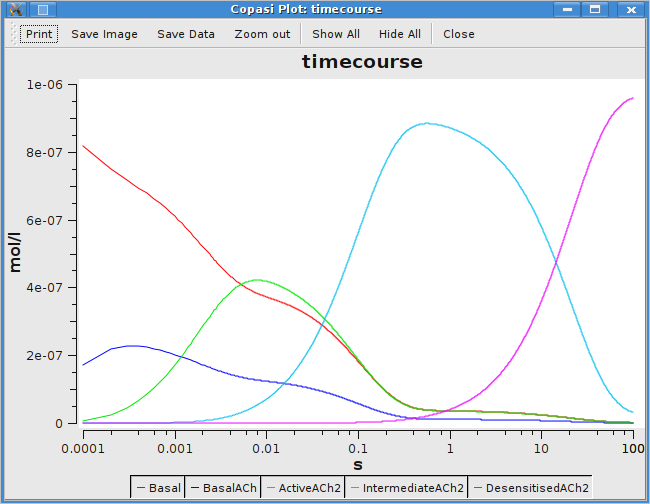The image size is (650, 504).
Task: Click the timecourse plot title
Action: 362,62
